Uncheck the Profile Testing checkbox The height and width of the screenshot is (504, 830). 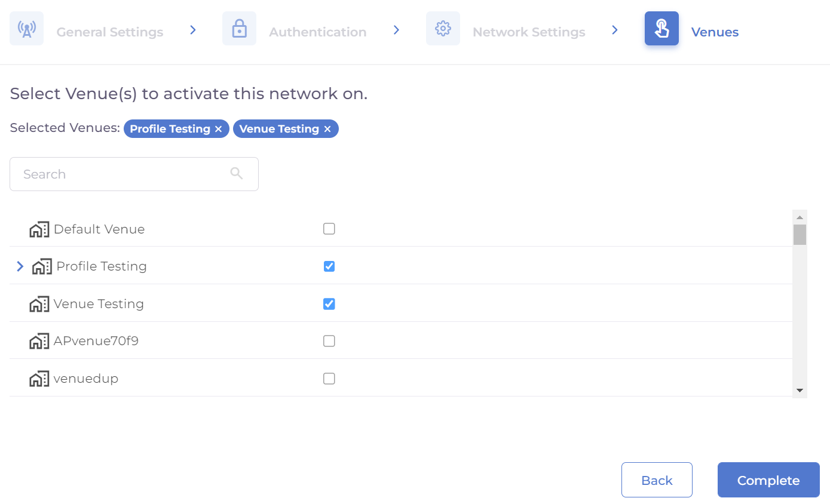click(329, 266)
